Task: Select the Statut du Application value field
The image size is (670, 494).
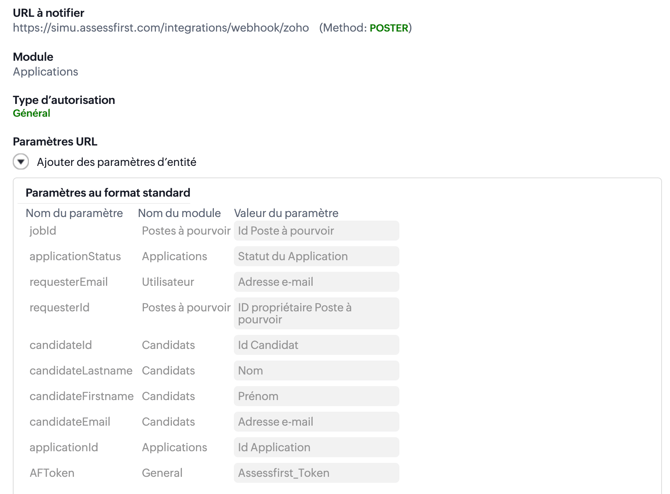Action: [316, 257]
